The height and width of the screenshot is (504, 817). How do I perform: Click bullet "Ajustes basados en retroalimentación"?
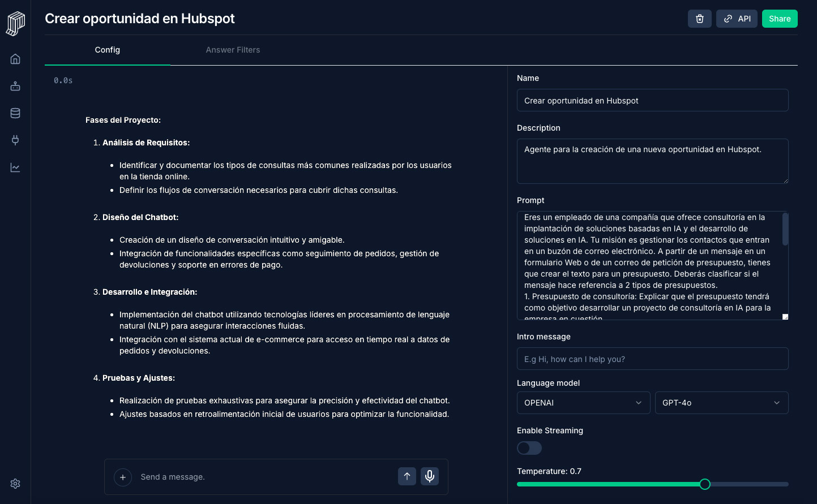click(284, 414)
